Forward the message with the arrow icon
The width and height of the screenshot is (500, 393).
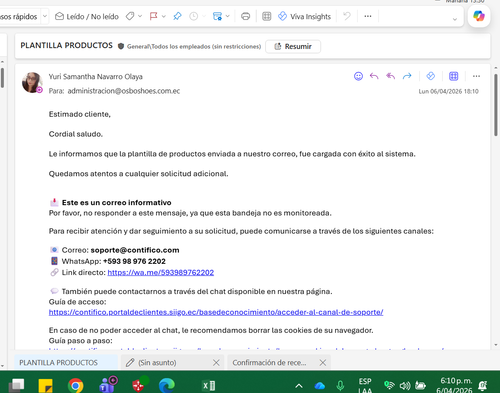pos(407,76)
